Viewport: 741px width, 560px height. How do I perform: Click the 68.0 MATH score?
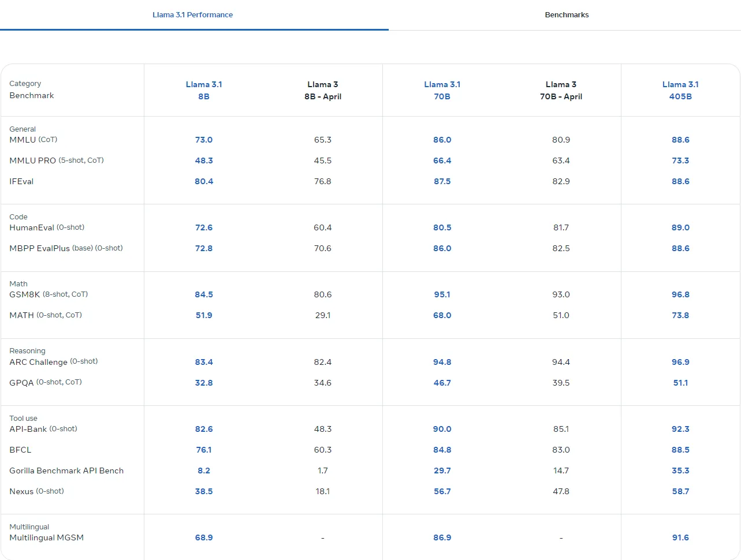click(x=442, y=315)
